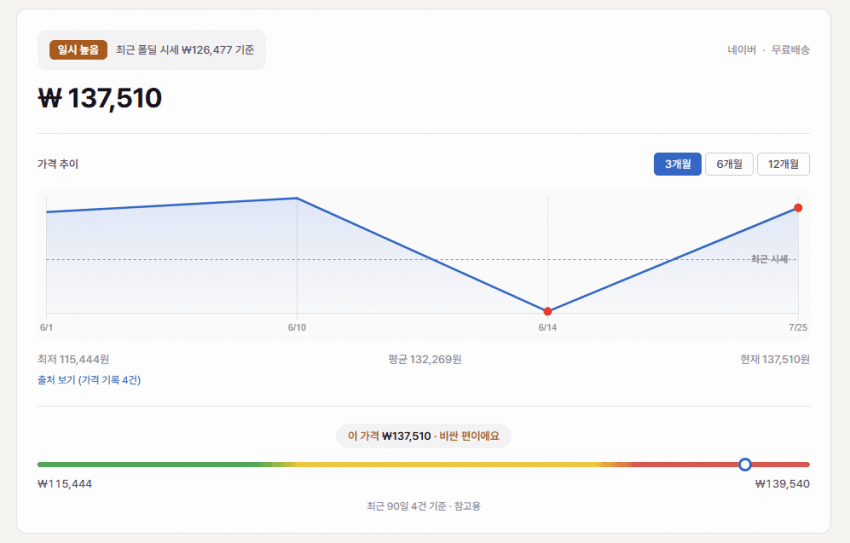Image resolution: width=850 pixels, height=543 pixels.
Task: Click the 6/10 peak on the chart line
Action: click(x=297, y=198)
